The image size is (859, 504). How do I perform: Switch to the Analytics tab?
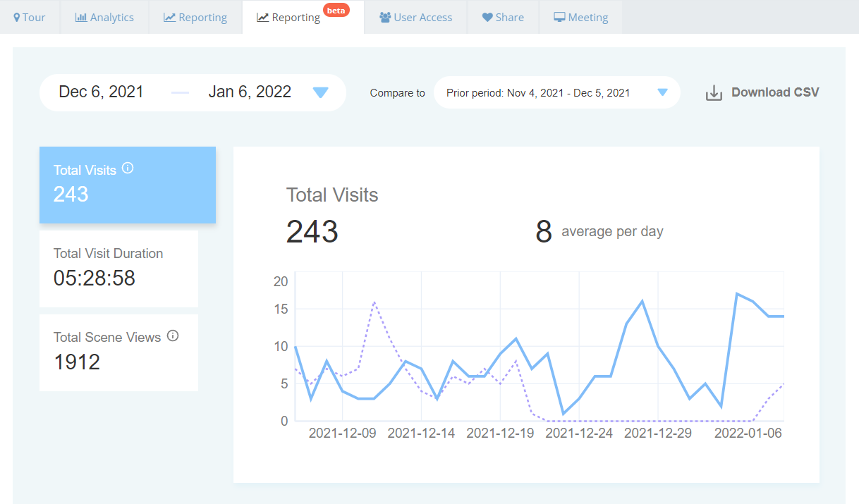[x=104, y=17]
